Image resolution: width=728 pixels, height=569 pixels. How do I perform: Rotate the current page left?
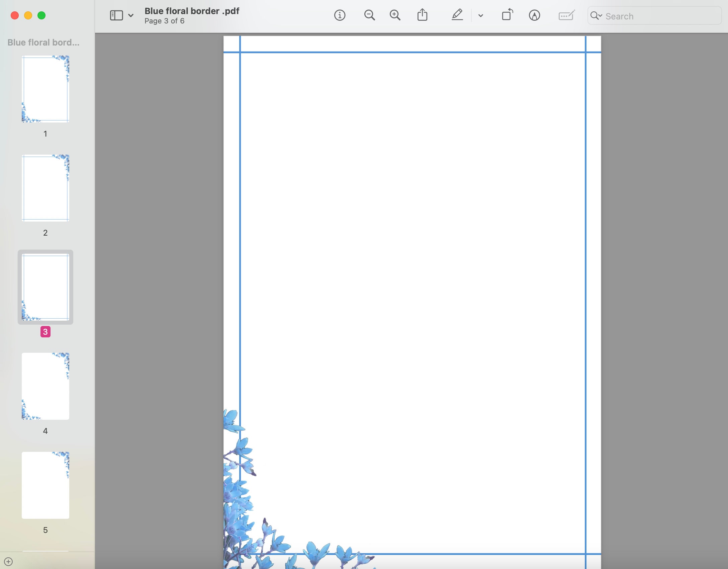tap(507, 15)
